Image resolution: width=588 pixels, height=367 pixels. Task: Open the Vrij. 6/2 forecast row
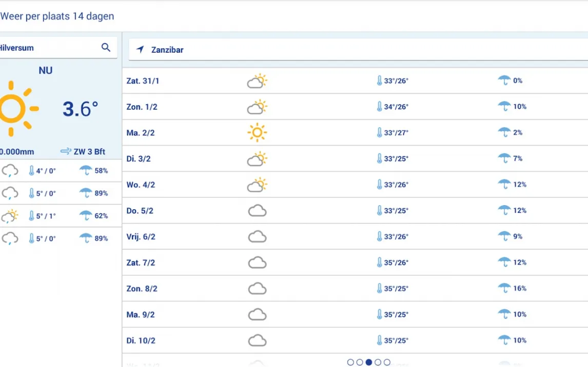click(x=355, y=237)
